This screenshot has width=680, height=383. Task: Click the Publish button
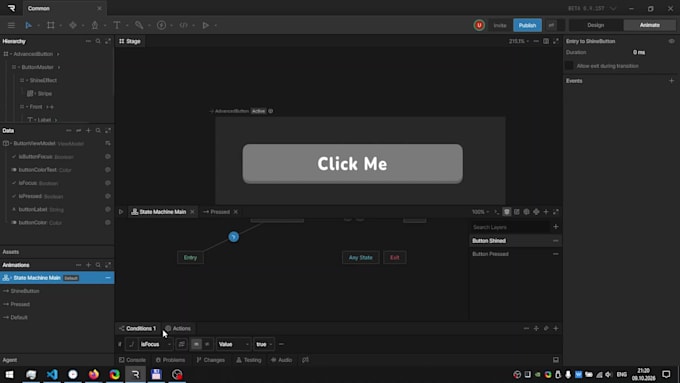click(x=527, y=25)
